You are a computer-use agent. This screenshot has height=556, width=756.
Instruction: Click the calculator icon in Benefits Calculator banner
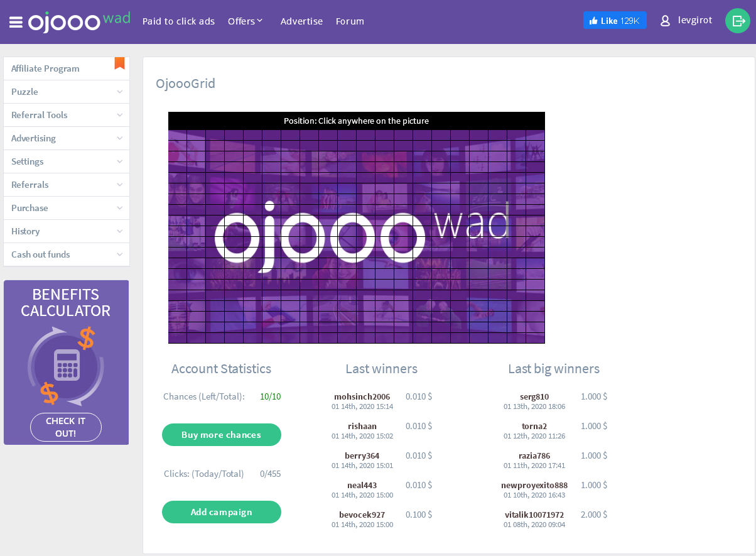coord(67,365)
